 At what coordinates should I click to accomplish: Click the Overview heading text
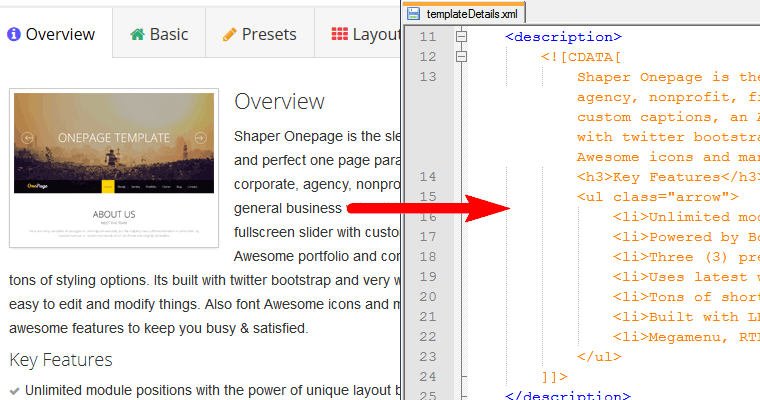(x=279, y=101)
